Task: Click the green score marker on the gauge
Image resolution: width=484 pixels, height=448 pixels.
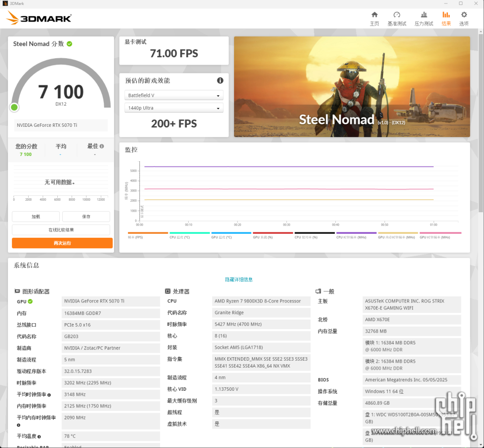Action: (14, 107)
